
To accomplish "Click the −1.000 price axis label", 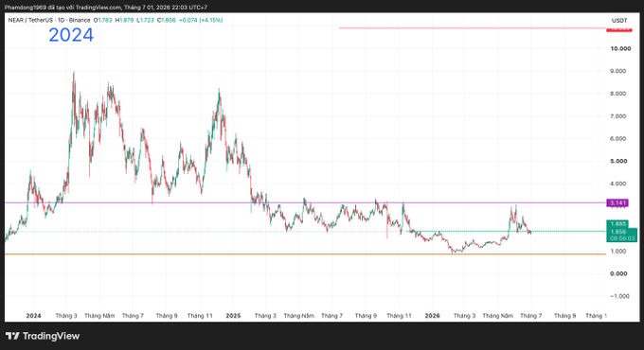I will coord(619,296).
